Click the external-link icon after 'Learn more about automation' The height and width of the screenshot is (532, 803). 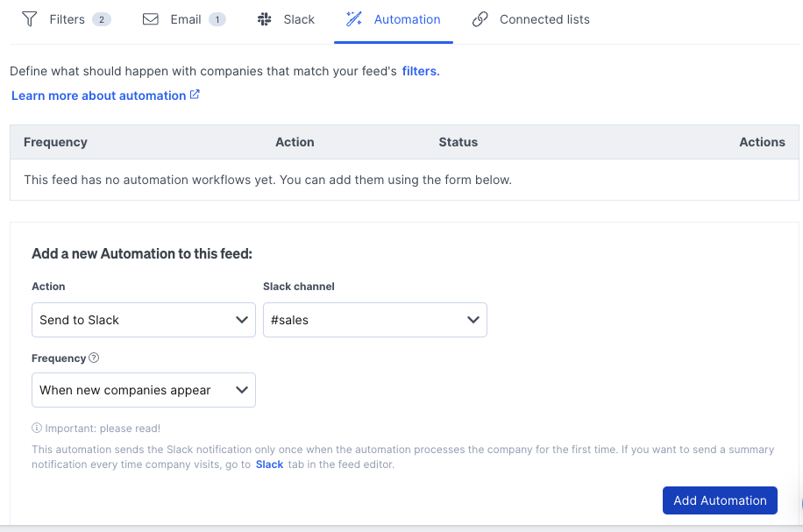coord(195,95)
